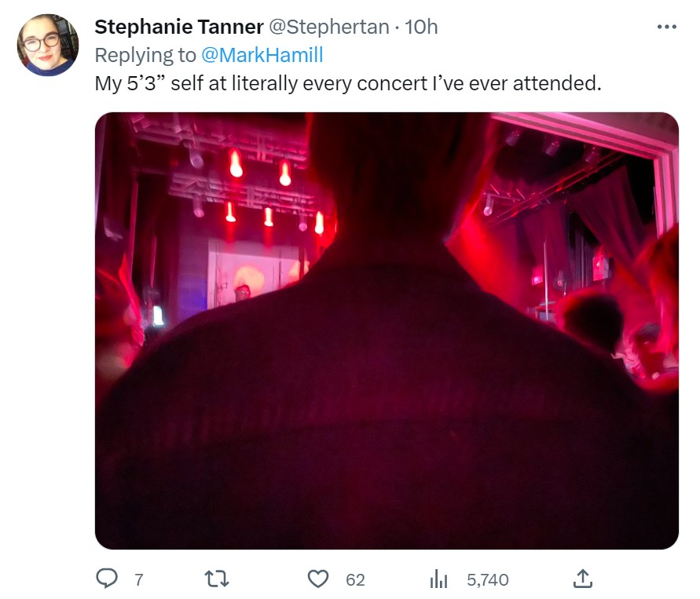The image size is (700, 599).
Task: Click the tweet text about concerts
Action: coord(347,82)
